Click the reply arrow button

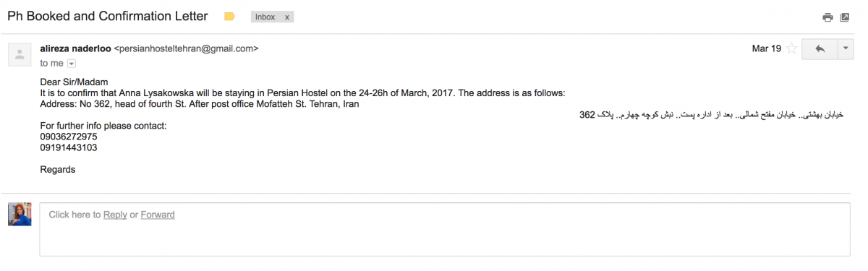point(820,49)
